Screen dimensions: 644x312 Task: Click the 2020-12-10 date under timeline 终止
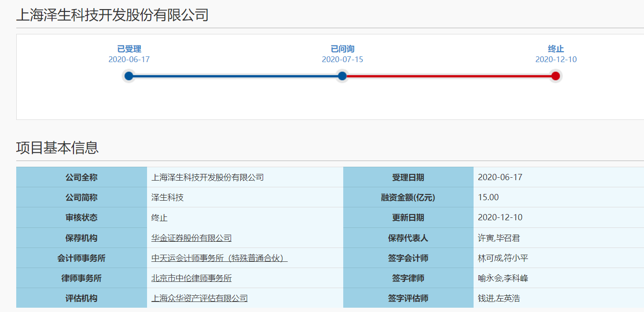[556, 60]
